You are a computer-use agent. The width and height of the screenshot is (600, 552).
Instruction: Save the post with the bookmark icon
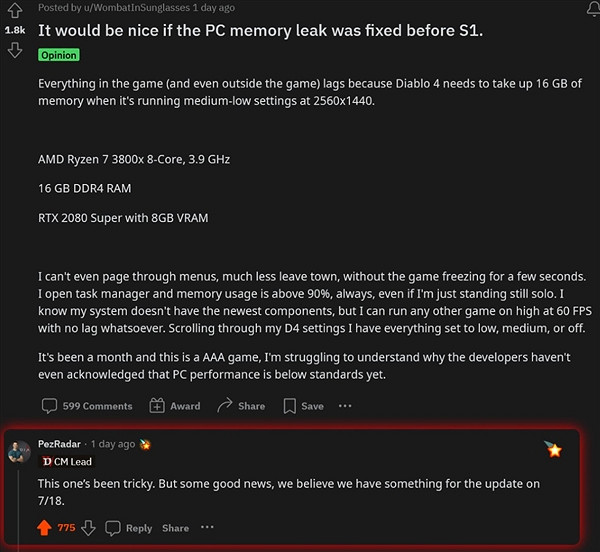[303, 406]
